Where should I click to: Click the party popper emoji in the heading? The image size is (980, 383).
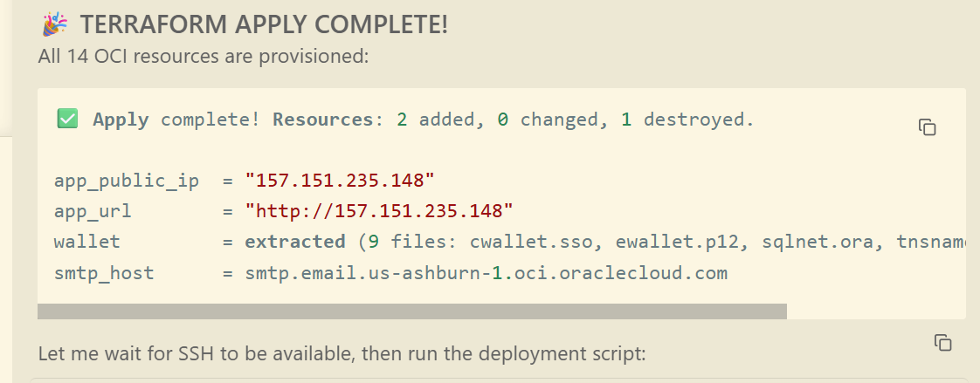coord(55,25)
